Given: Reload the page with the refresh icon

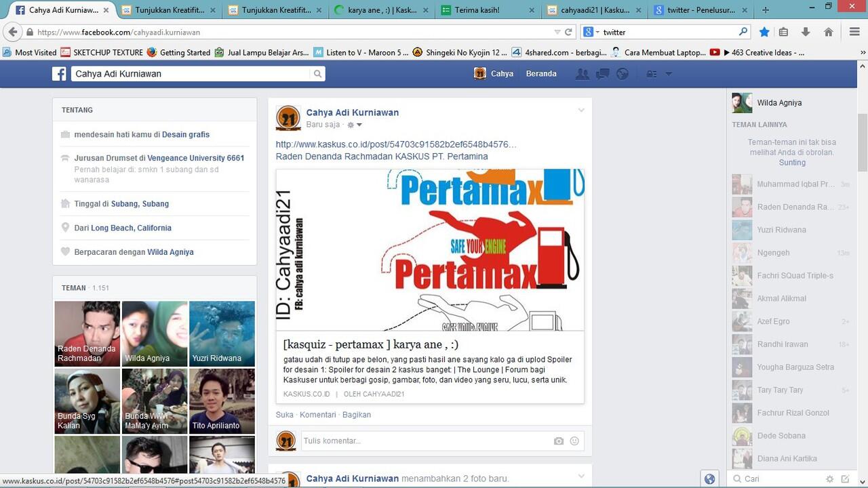Looking at the screenshot, I should 568,32.
